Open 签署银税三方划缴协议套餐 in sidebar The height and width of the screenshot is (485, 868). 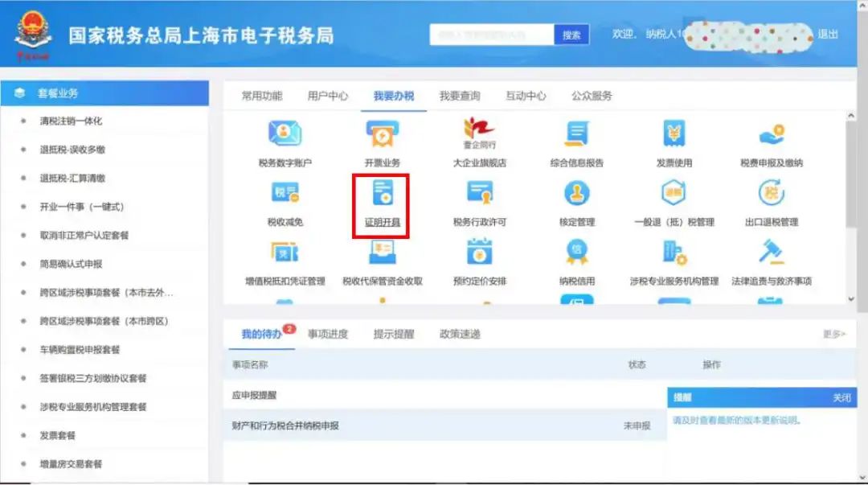pos(93,379)
